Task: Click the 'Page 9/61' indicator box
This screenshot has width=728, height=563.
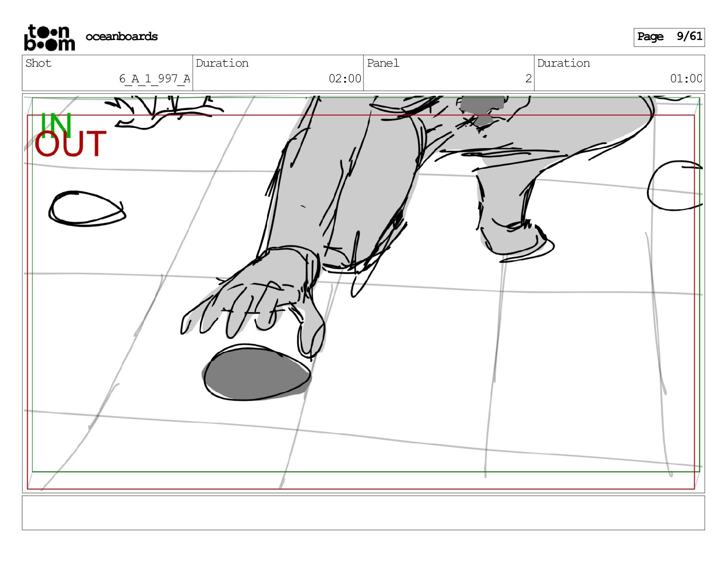Action: click(x=669, y=37)
